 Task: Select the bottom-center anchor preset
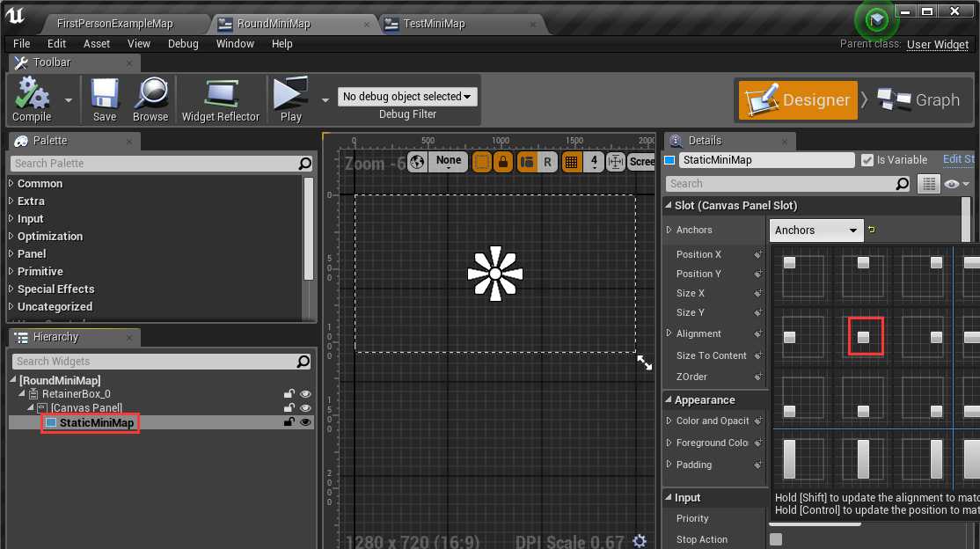[863, 399]
